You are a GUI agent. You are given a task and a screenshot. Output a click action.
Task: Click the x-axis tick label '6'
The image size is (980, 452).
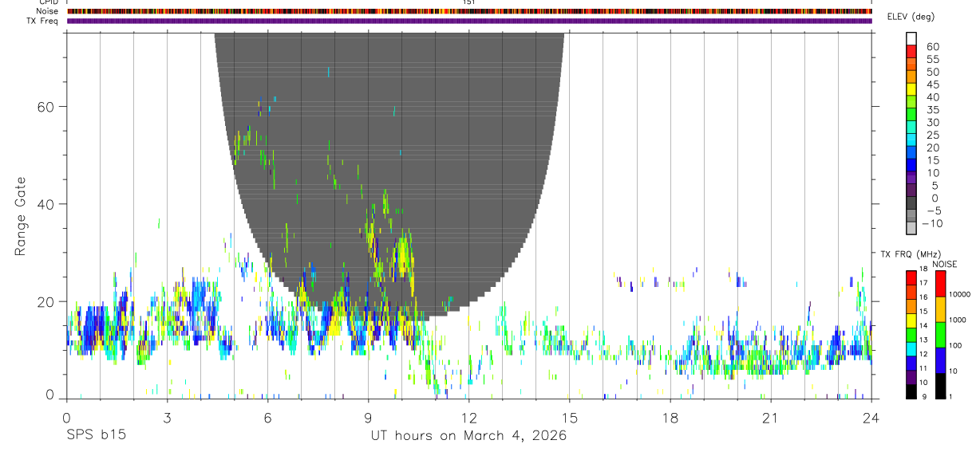pyautogui.click(x=268, y=419)
